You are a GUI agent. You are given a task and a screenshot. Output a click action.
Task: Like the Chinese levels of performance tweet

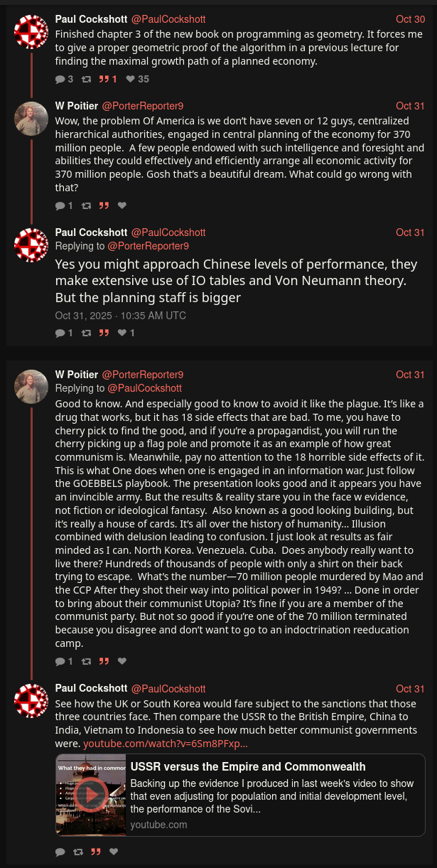point(122,333)
